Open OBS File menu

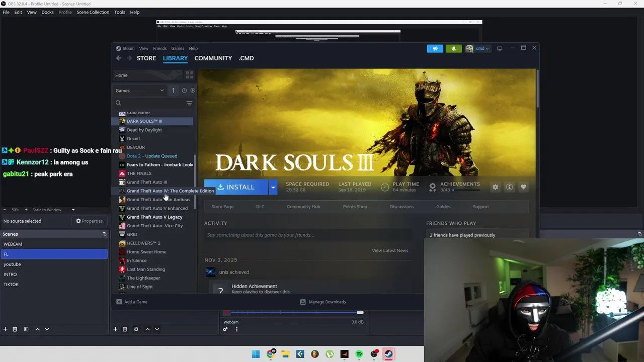pyautogui.click(x=6, y=12)
